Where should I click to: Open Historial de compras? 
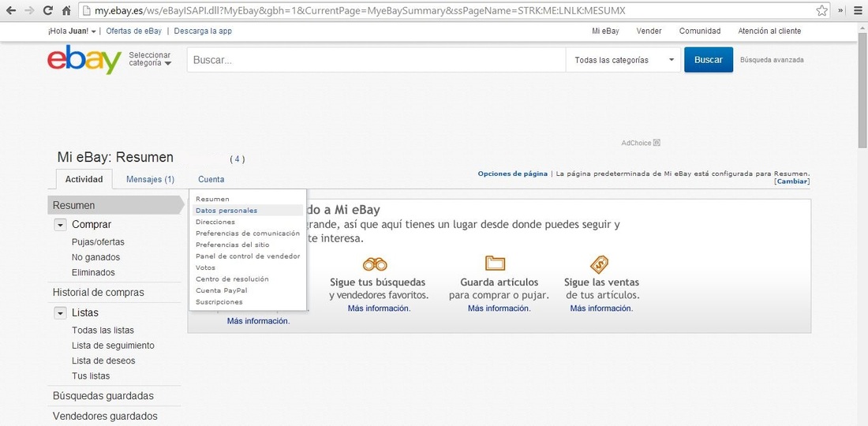coord(98,292)
